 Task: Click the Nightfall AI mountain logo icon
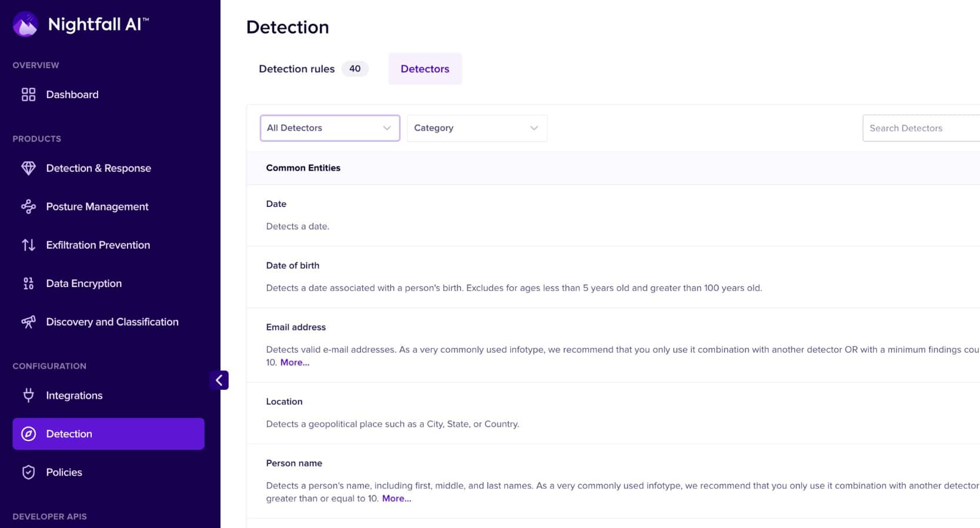point(25,24)
